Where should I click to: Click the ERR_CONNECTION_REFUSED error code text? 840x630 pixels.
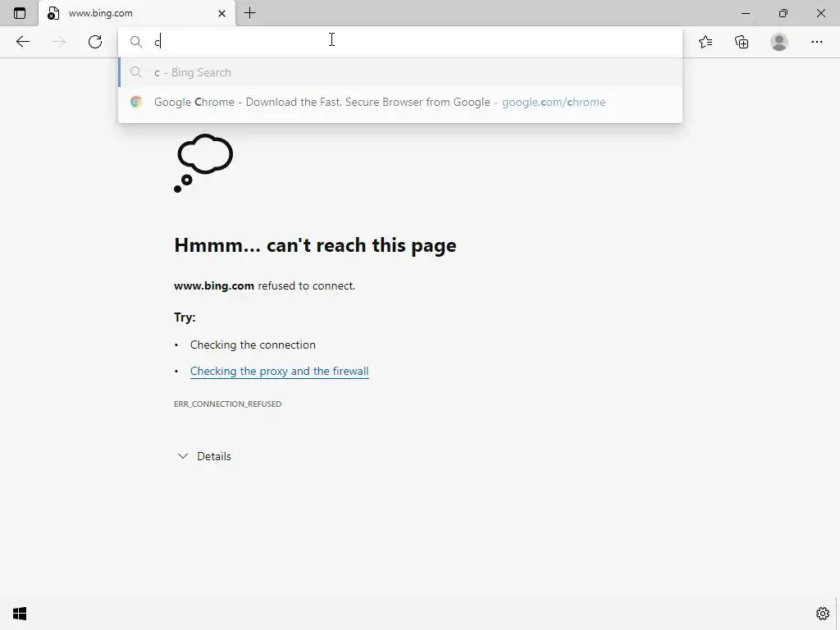pyautogui.click(x=228, y=404)
